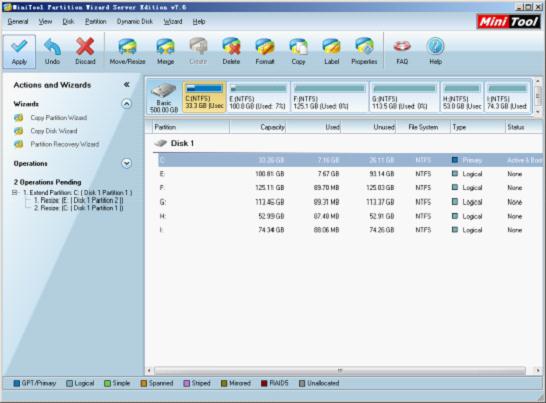Sort by the Unused column header
This screenshot has height=403, width=546.
point(368,127)
